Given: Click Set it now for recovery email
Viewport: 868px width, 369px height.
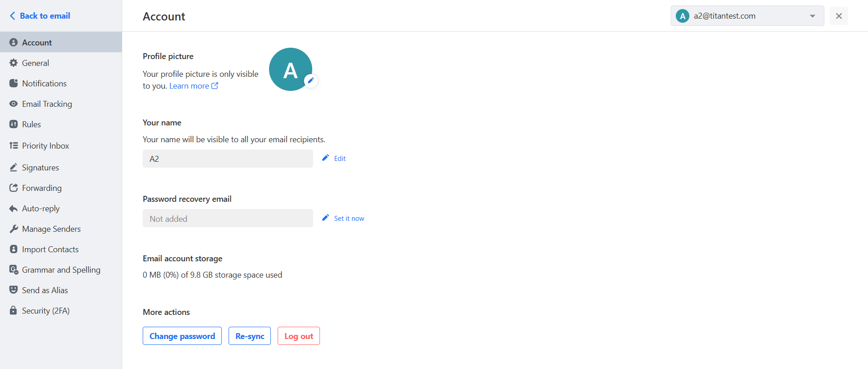Looking at the screenshot, I should click(349, 219).
